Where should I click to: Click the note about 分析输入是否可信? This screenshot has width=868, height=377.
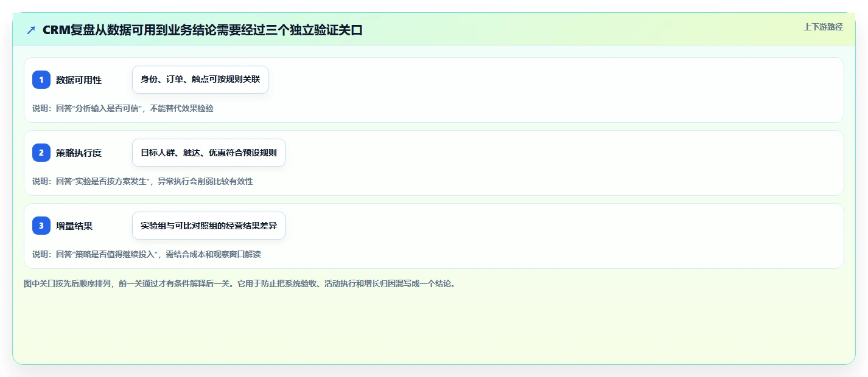point(123,108)
